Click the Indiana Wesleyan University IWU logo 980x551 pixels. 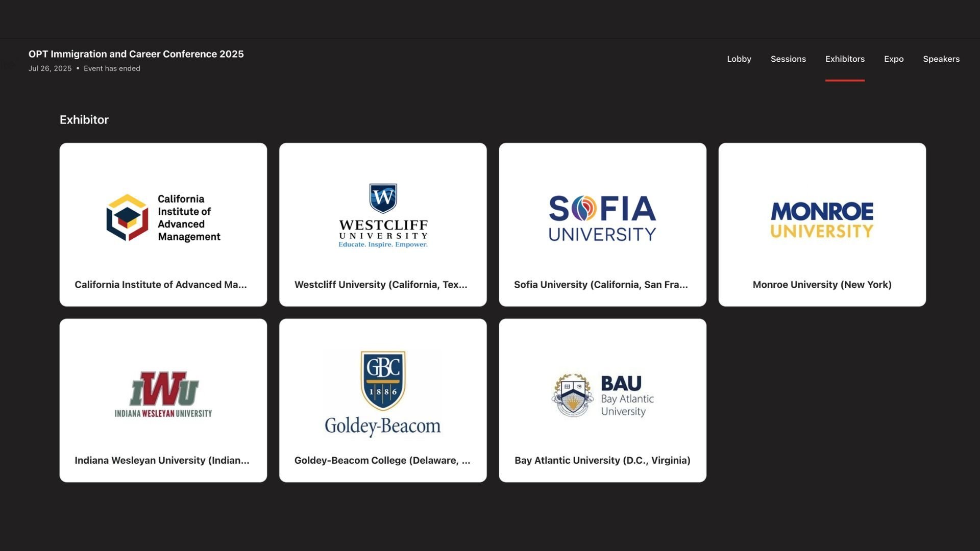(163, 394)
